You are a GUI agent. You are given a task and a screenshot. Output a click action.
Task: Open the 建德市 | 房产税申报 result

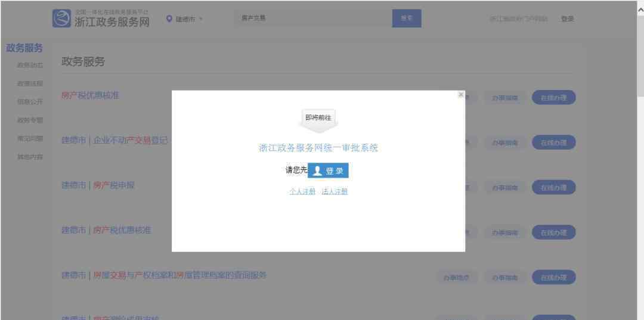[98, 185]
